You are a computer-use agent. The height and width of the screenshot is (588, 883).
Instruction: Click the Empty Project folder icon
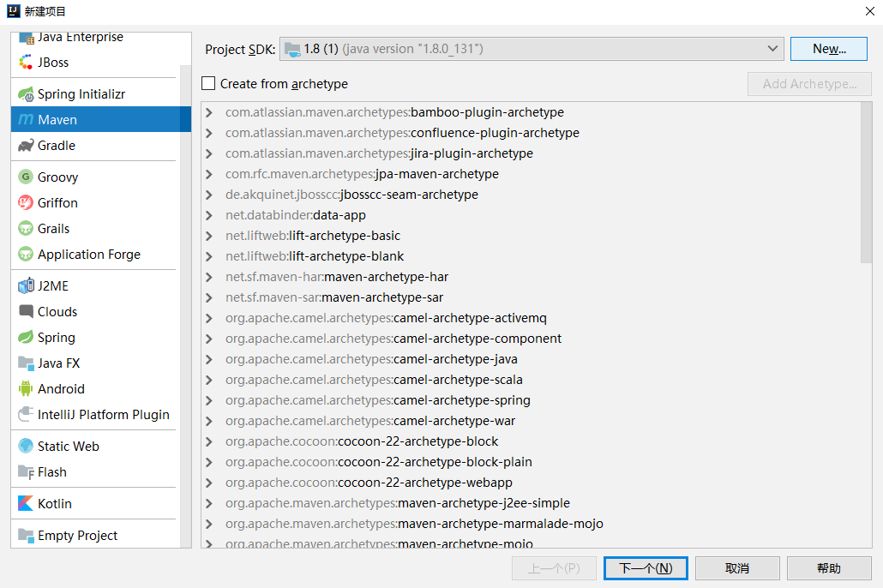[26, 535]
